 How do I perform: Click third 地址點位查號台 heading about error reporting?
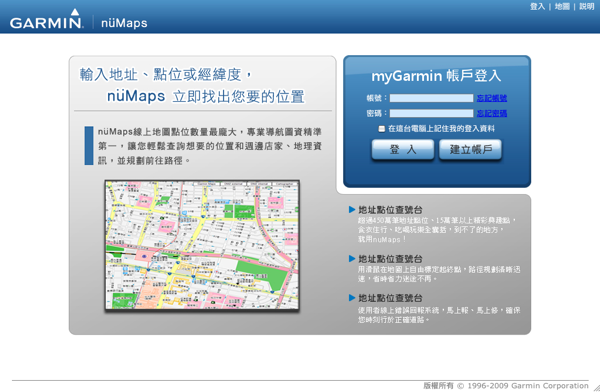(x=390, y=298)
